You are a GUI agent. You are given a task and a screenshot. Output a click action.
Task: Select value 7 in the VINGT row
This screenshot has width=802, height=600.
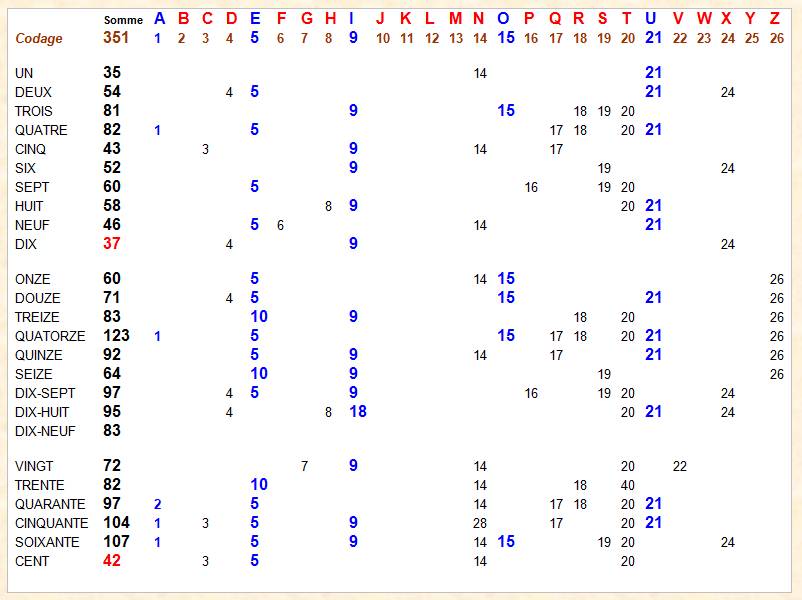(x=305, y=466)
